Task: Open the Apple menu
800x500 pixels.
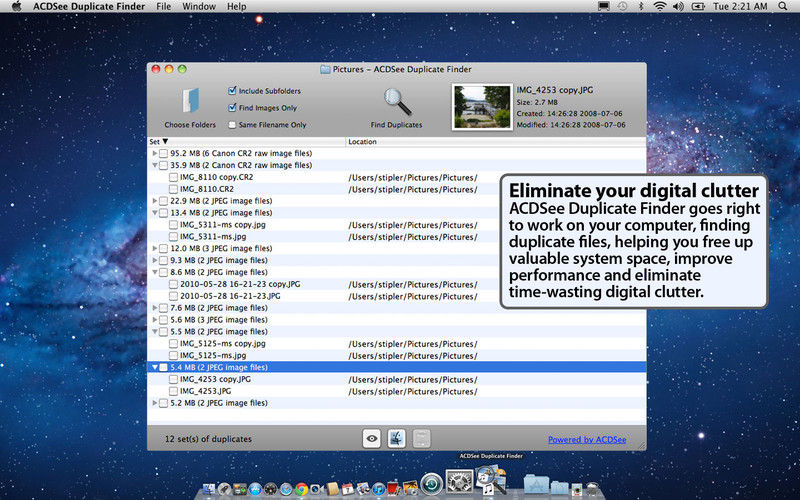Action: (16, 6)
